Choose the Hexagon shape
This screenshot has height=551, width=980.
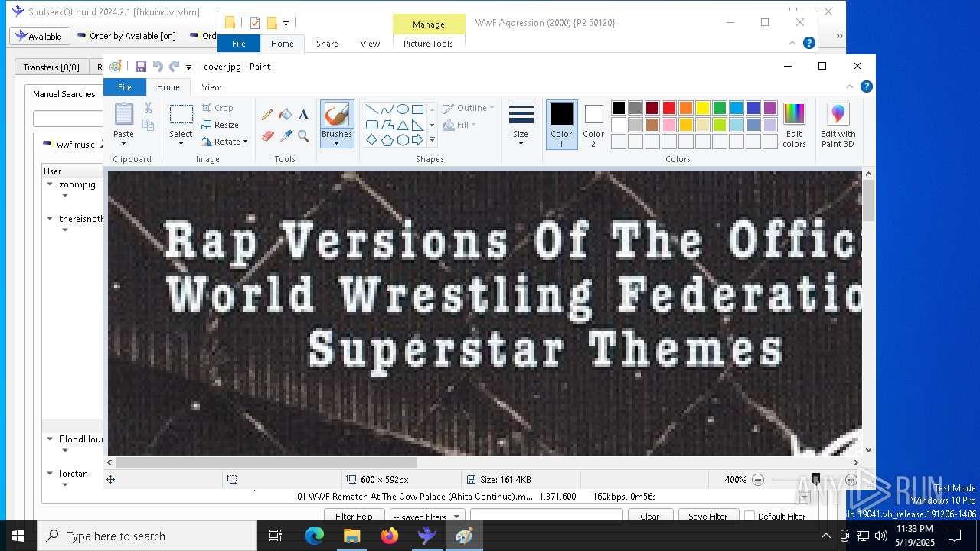pyautogui.click(x=402, y=140)
